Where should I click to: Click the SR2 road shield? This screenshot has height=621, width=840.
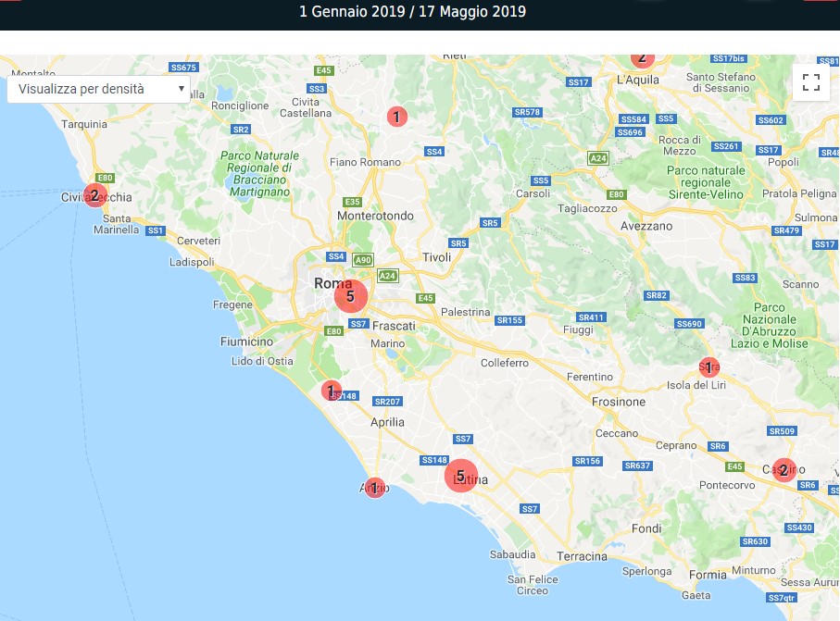241,129
